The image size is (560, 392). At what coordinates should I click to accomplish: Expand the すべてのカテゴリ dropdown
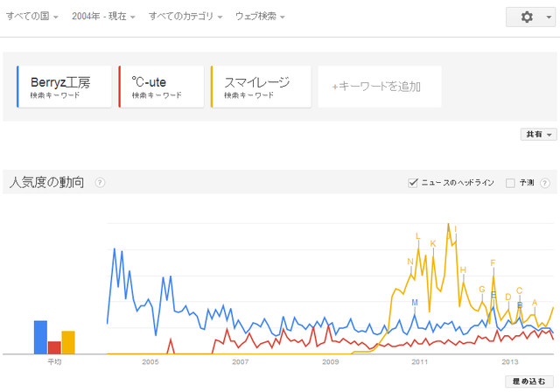coord(185,17)
